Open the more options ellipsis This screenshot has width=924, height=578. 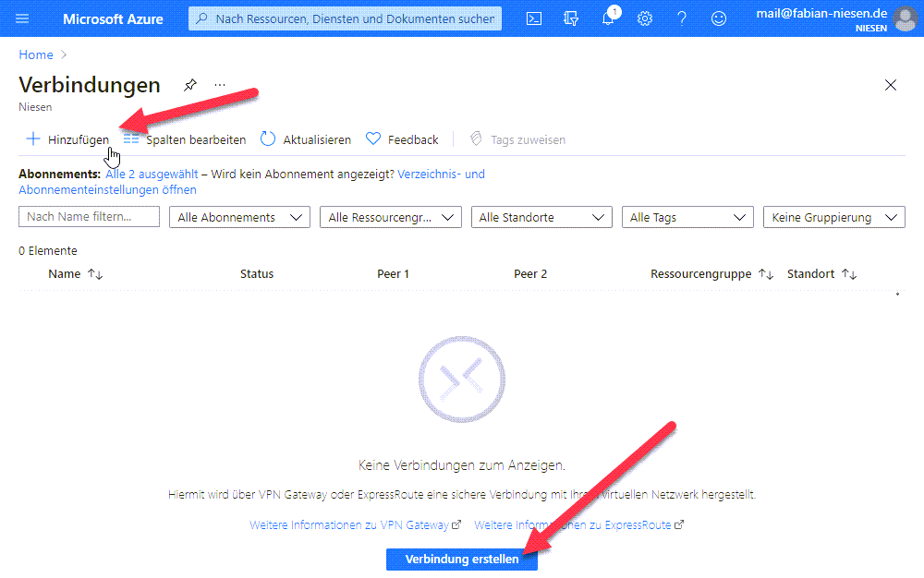[220, 85]
